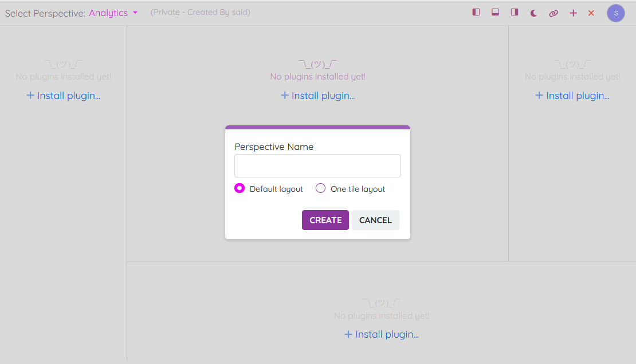Click the Perspective Name text field
636x364 pixels.
click(317, 166)
